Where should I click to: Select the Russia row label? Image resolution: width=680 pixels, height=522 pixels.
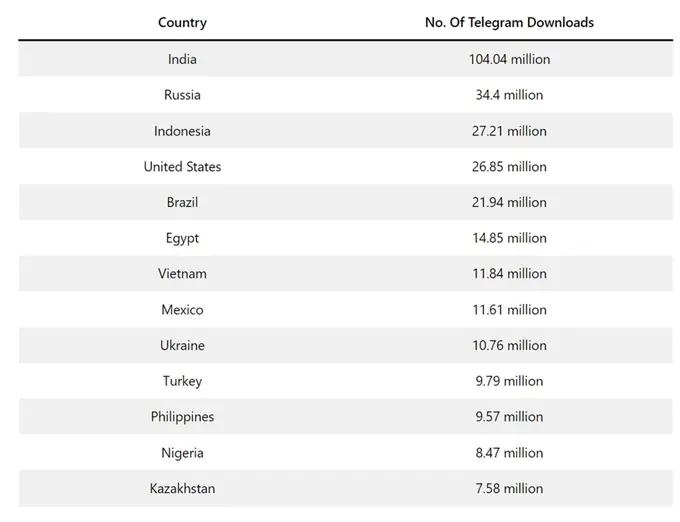[182, 95]
